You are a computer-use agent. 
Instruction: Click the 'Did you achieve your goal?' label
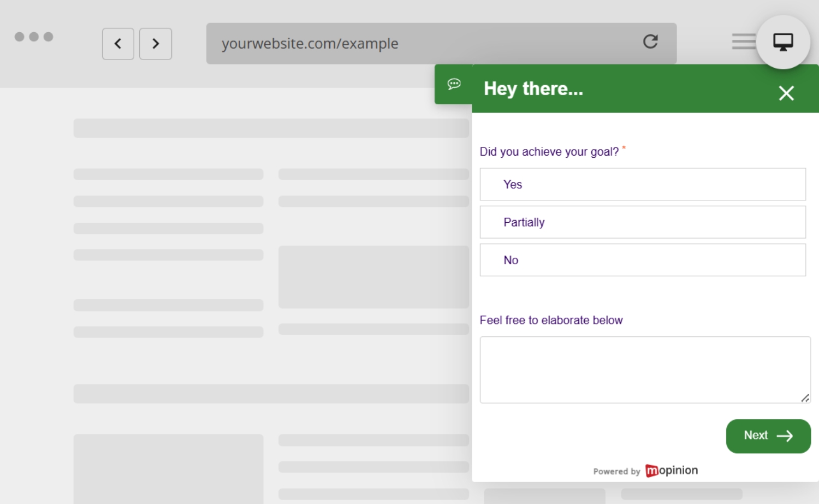(x=549, y=152)
